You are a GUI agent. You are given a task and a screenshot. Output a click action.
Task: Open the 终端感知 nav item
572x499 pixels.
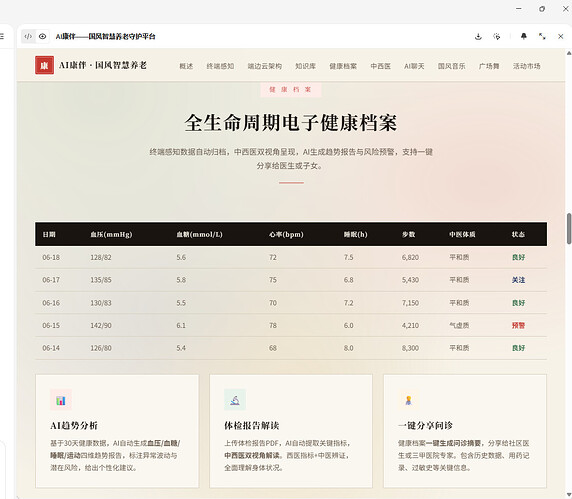(220, 66)
